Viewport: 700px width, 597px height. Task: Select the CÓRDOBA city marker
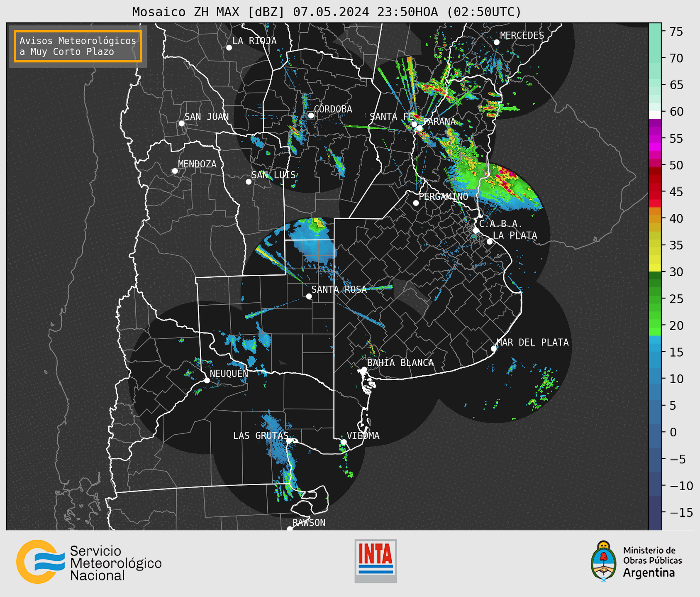[311, 115]
